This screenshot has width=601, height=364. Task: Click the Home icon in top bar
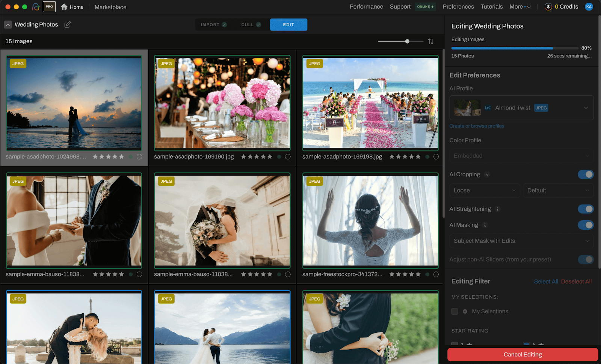(x=64, y=7)
